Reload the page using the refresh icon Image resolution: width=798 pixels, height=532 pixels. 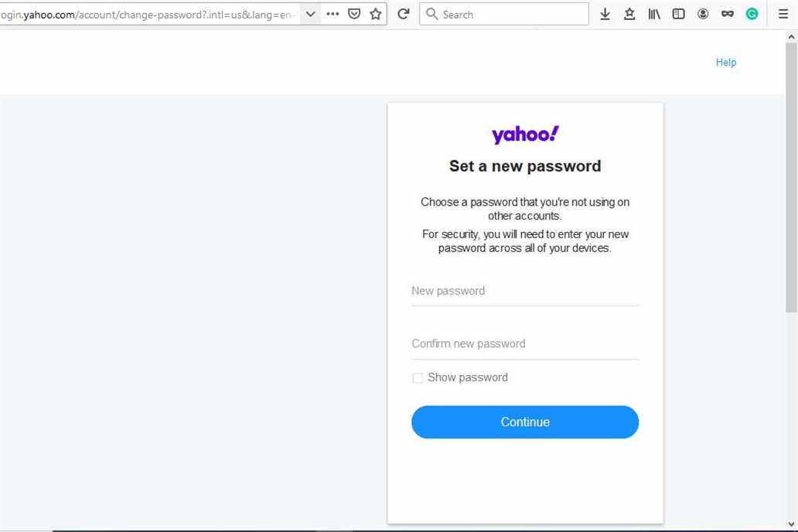pos(403,14)
